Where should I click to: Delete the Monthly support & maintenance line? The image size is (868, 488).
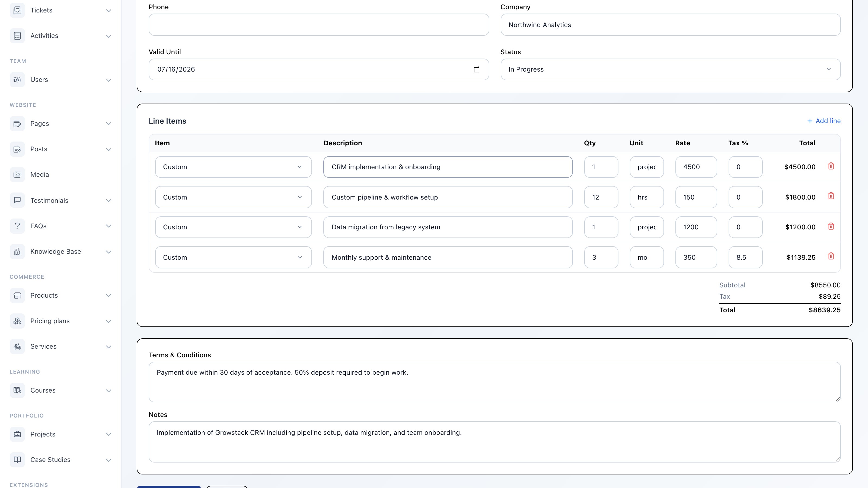831,256
